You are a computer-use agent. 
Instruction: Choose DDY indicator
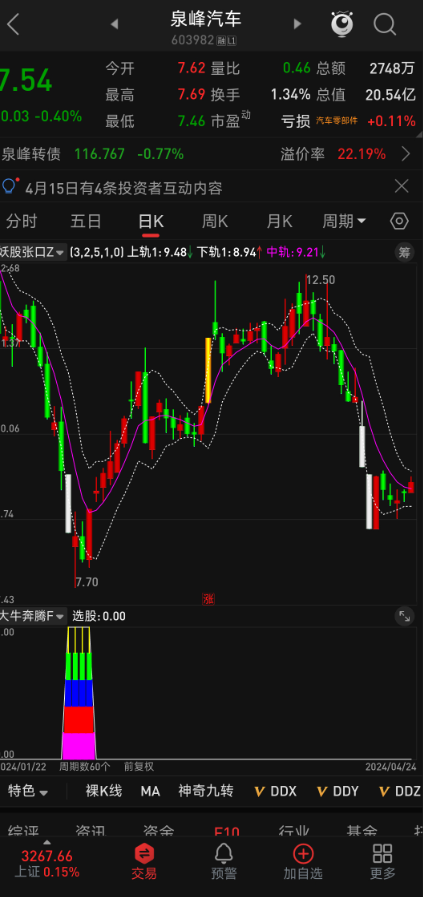click(x=338, y=791)
